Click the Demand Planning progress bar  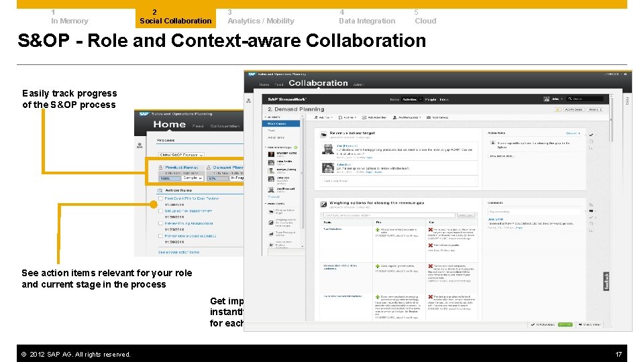pos(217,178)
